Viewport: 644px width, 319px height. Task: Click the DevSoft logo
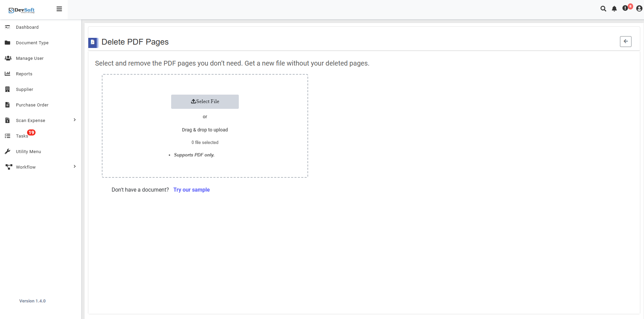22,10
